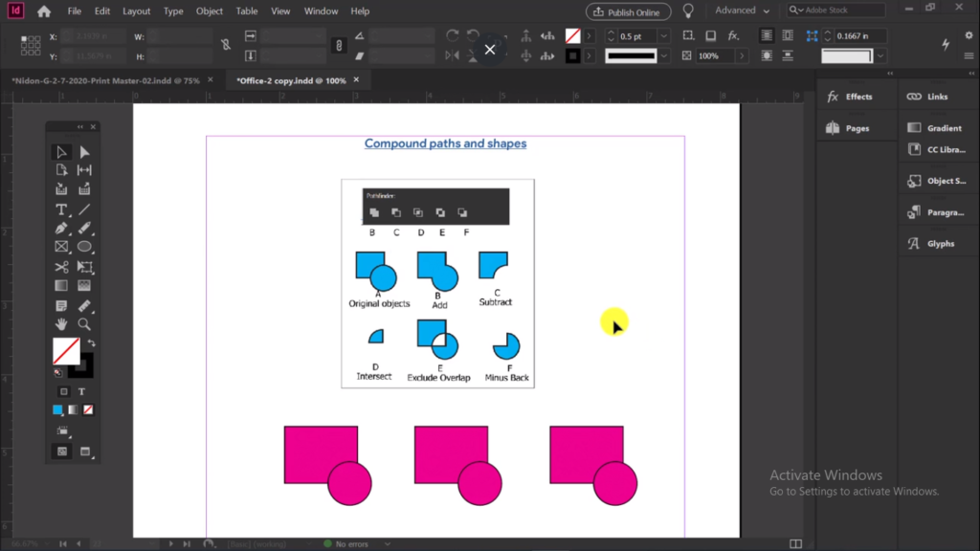Click the rotate 90 degrees clockwise icon
980x551 pixels.
point(452,35)
